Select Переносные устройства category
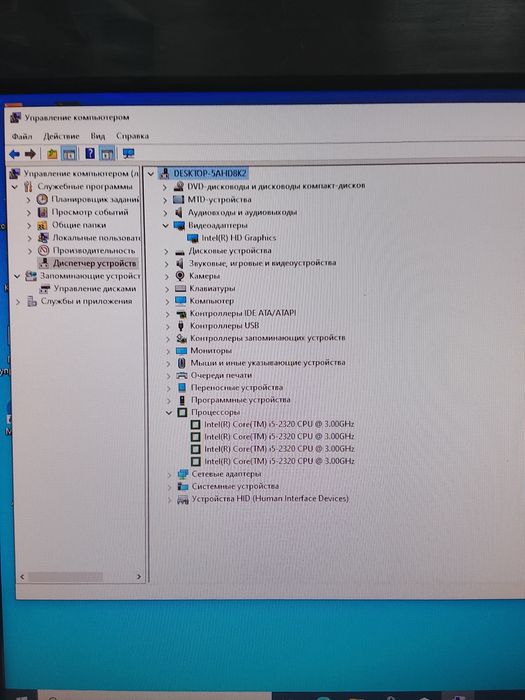Image resolution: width=525 pixels, height=700 pixels. (x=237, y=388)
